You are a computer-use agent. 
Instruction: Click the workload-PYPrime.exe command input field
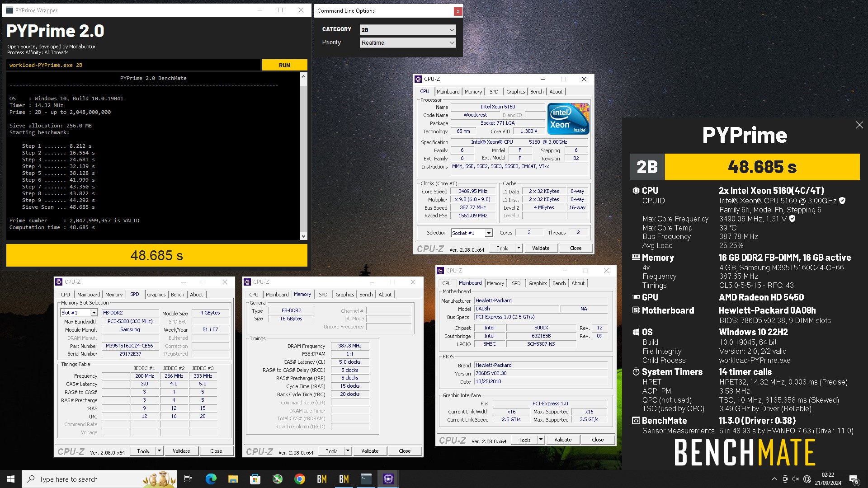(x=133, y=65)
